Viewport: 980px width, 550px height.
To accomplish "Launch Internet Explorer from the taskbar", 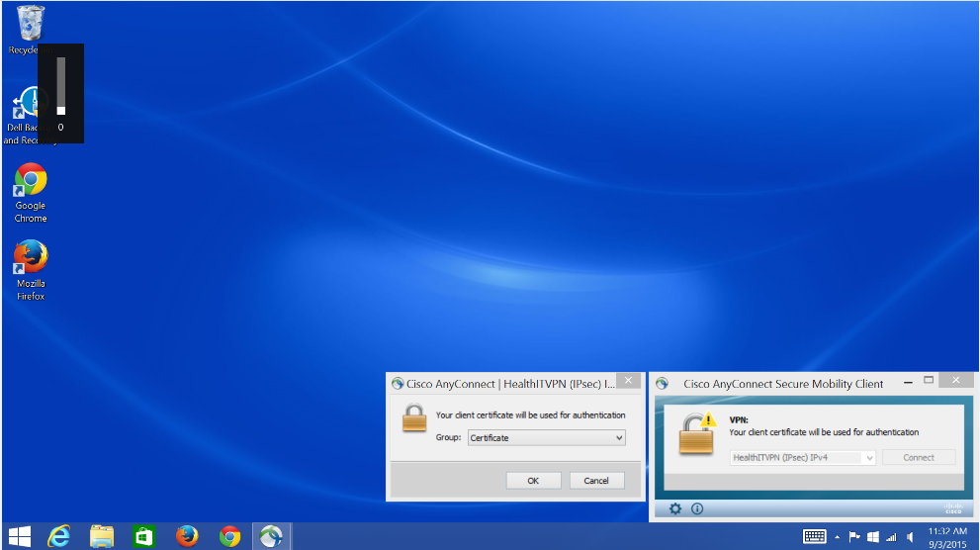I will point(59,536).
